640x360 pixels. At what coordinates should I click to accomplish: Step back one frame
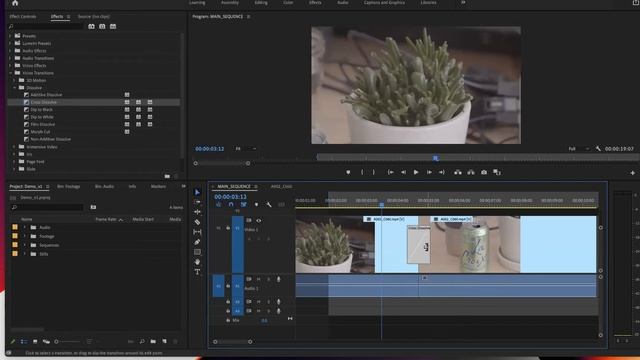403,172
